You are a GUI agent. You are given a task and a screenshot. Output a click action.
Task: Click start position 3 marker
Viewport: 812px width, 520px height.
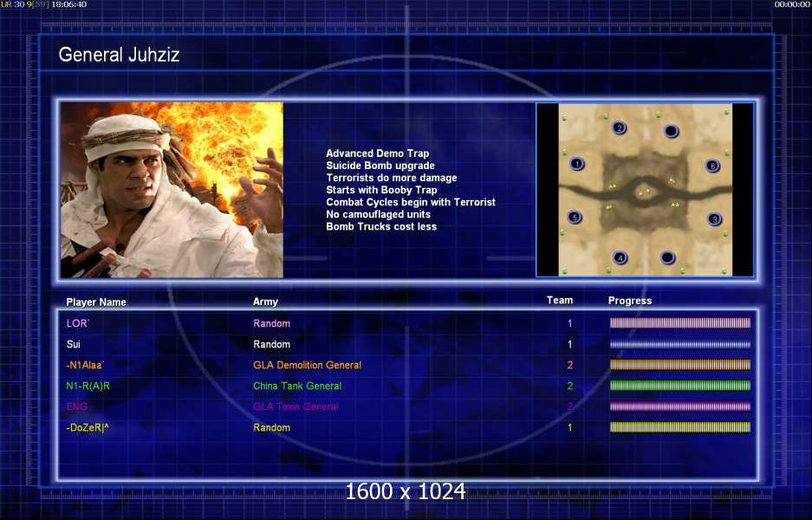714,219
